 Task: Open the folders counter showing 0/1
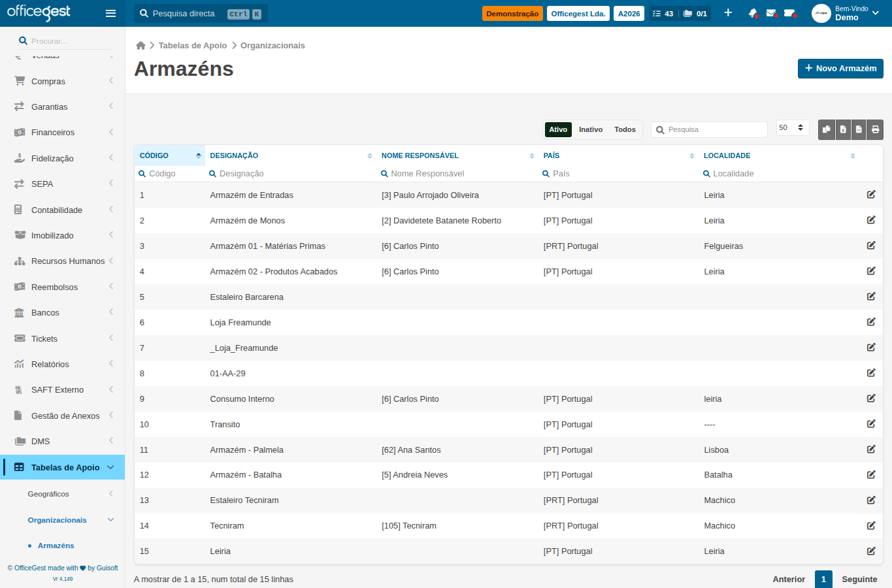[695, 14]
